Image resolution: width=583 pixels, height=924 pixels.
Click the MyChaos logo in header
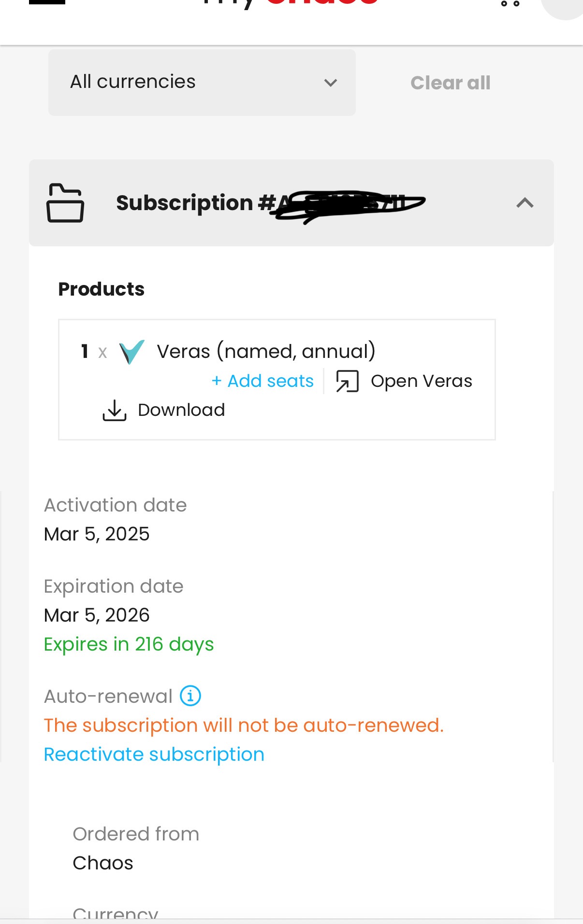[x=290, y=2]
